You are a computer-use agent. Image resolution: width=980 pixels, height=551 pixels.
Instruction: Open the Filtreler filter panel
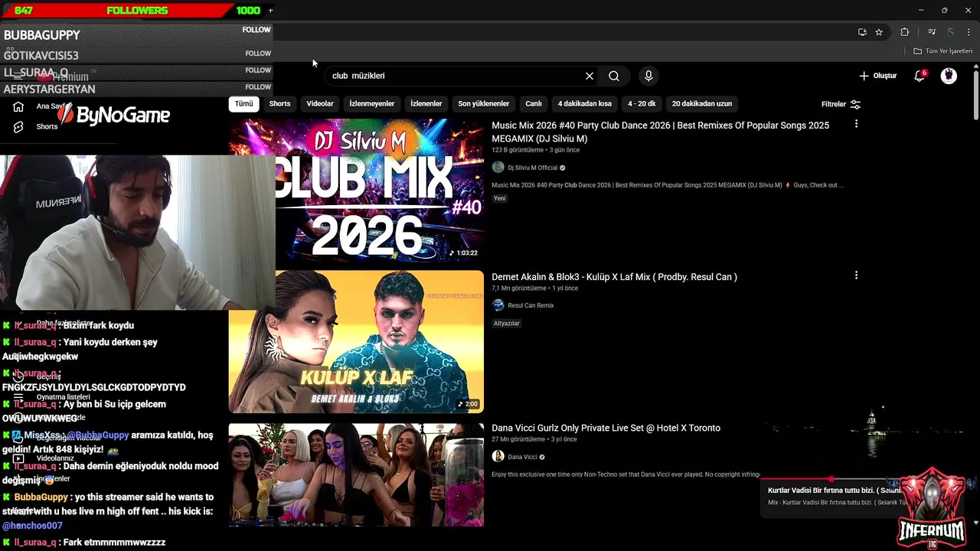(x=841, y=104)
